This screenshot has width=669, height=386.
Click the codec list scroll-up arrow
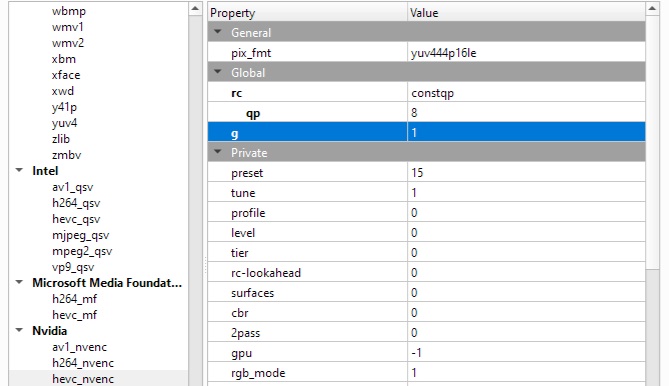pos(195,9)
